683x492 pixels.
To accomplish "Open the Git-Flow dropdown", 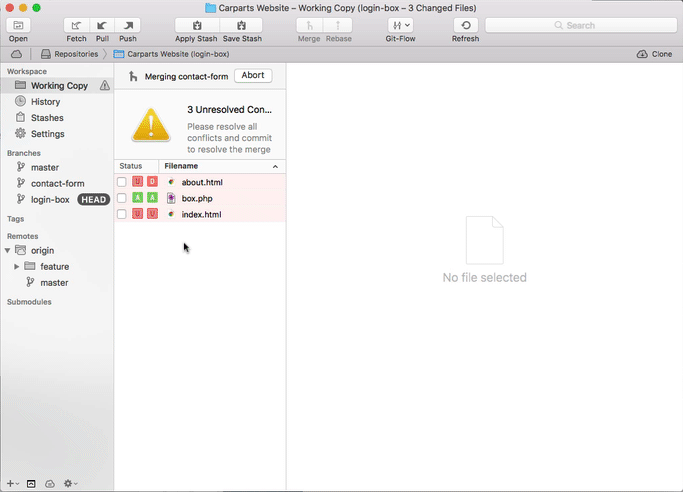I will click(x=399, y=25).
